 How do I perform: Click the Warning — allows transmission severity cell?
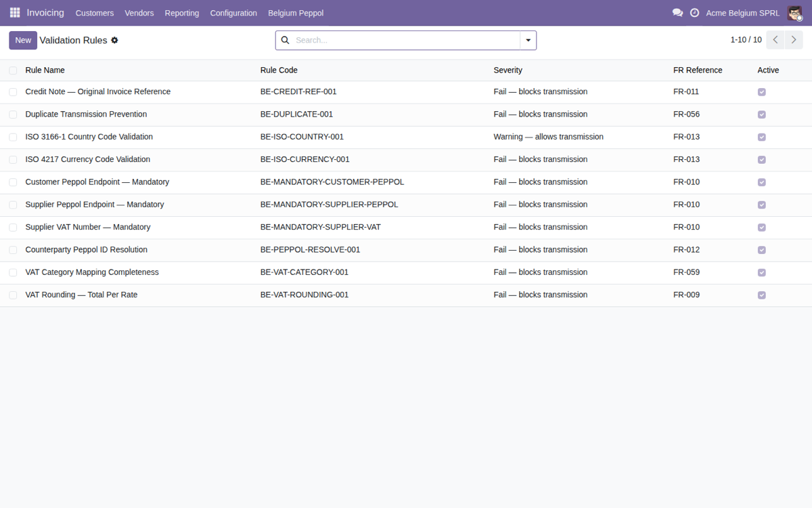coord(549,137)
